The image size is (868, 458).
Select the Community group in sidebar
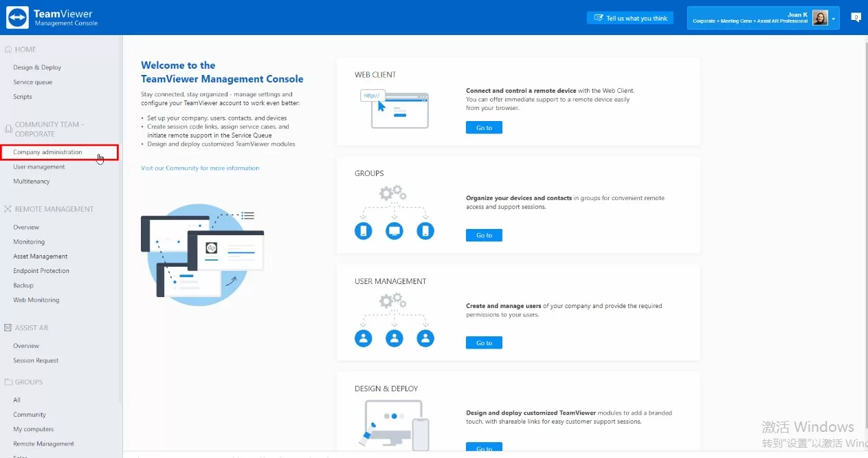pyautogui.click(x=30, y=415)
